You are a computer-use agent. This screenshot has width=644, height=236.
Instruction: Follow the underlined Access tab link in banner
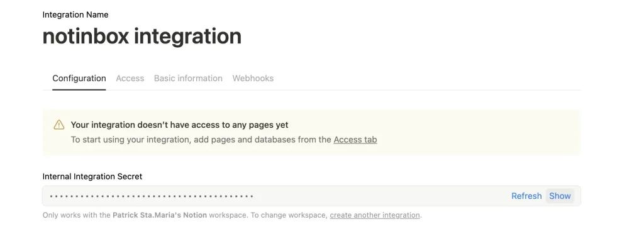pyautogui.click(x=355, y=139)
